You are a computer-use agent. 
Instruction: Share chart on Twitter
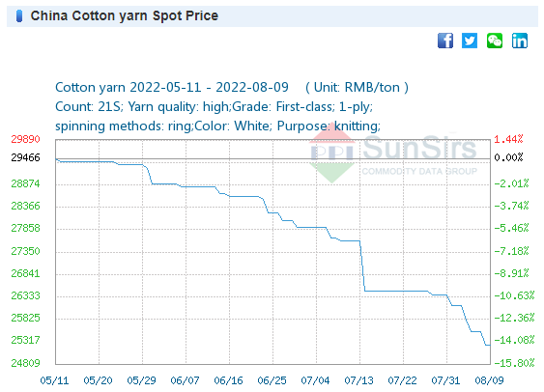[x=470, y=41]
